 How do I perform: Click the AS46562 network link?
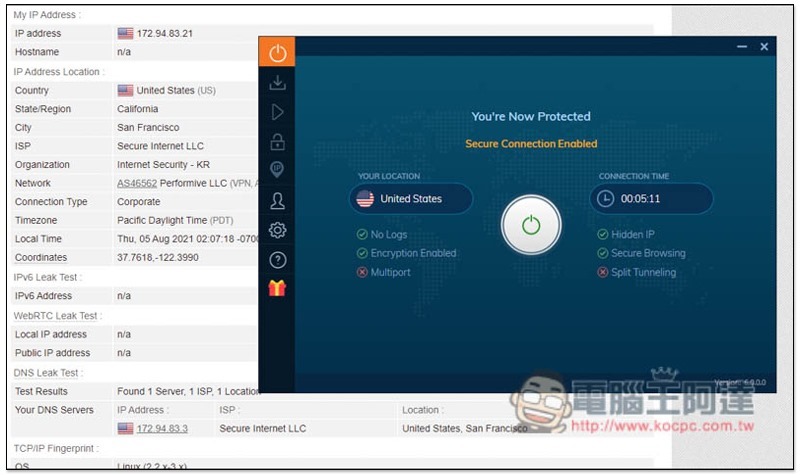pos(137,183)
